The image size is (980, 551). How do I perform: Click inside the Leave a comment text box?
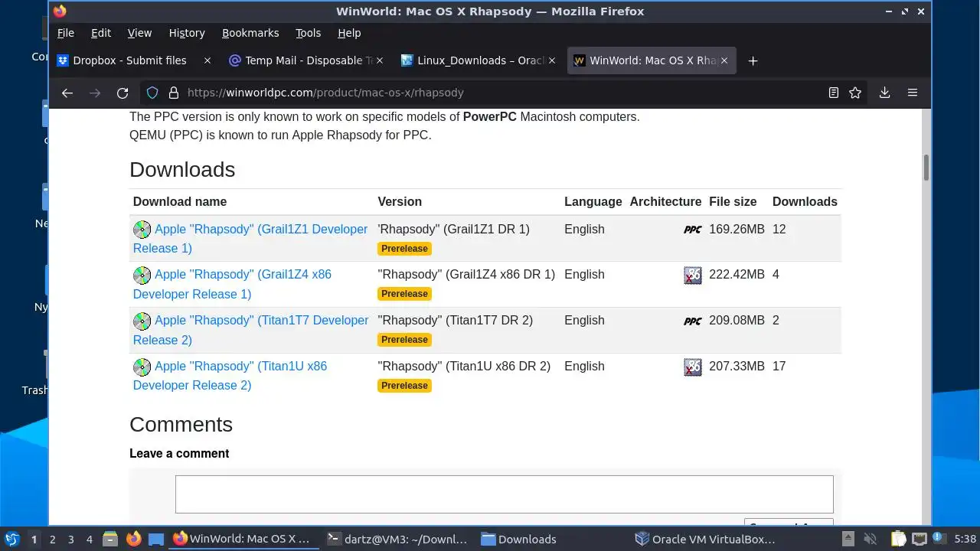coord(504,494)
